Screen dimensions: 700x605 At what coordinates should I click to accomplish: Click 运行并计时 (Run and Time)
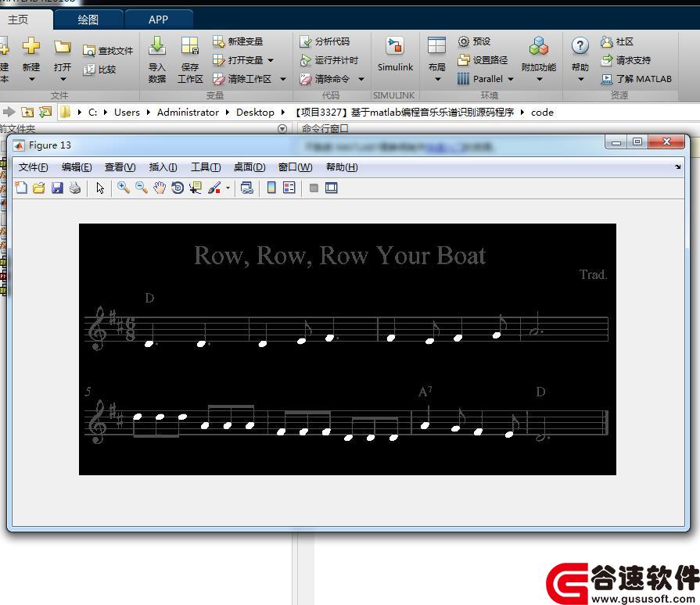coord(329,60)
